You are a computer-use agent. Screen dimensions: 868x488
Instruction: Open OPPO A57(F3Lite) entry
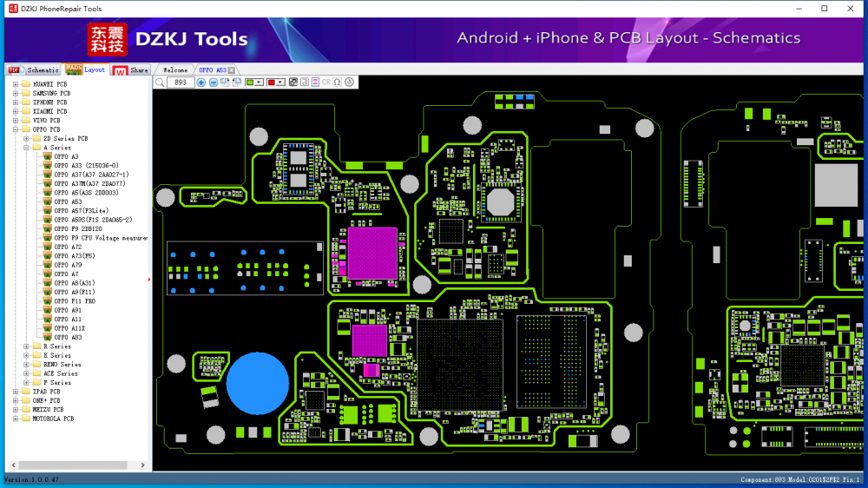pyautogui.click(x=82, y=210)
